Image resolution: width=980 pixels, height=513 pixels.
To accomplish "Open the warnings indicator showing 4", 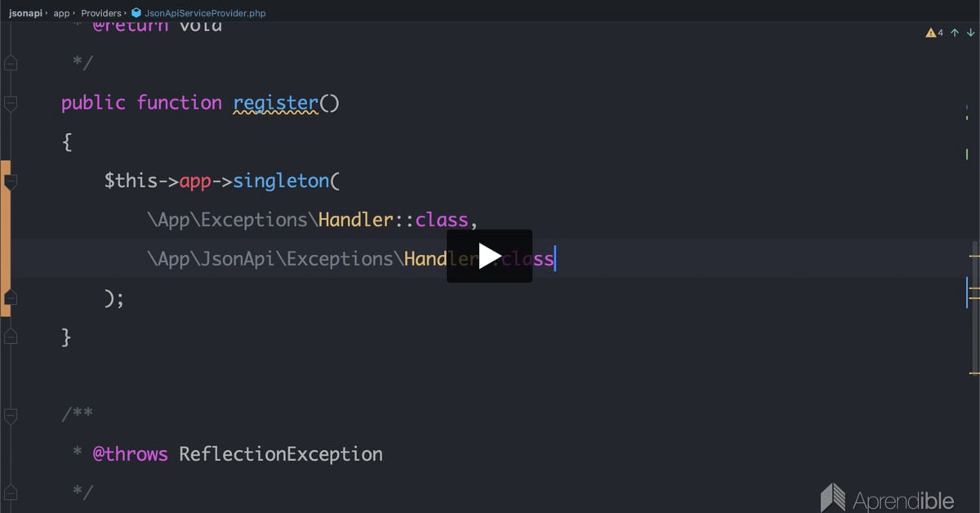I will coord(934,33).
